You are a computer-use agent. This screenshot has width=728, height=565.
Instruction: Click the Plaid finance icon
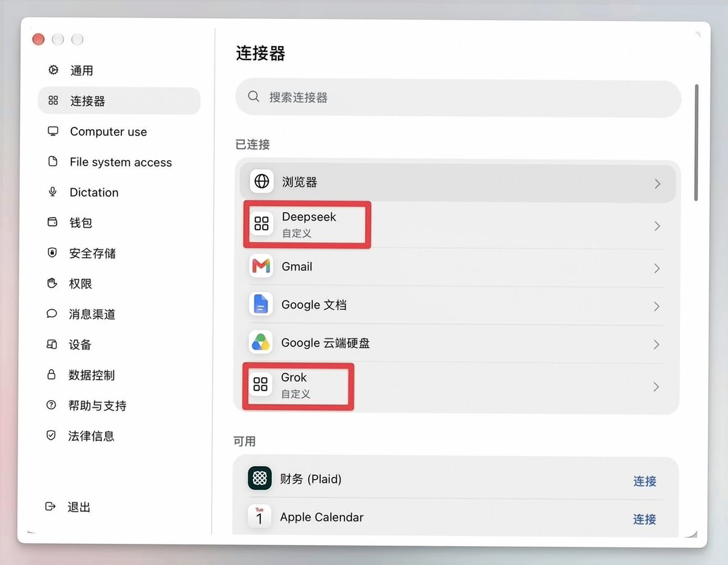pos(260,478)
